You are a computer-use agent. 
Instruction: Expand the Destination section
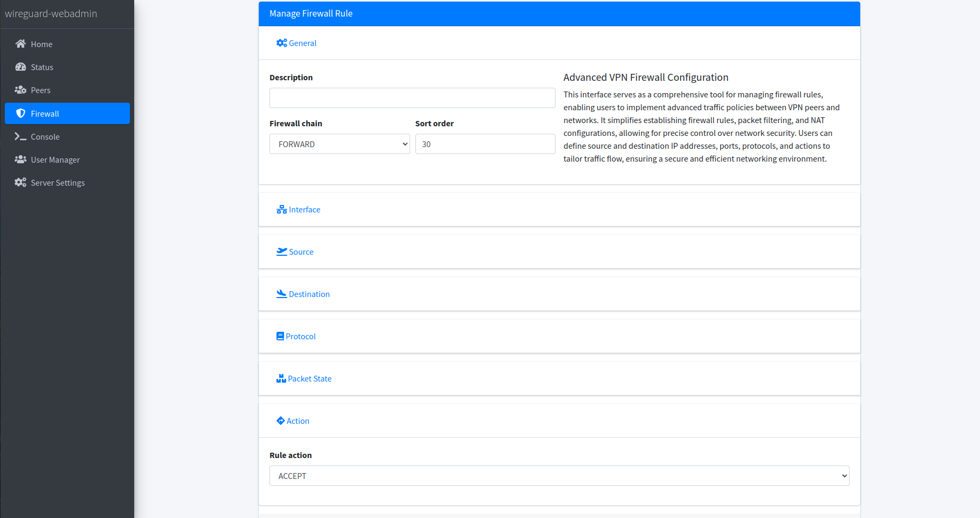click(x=308, y=294)
